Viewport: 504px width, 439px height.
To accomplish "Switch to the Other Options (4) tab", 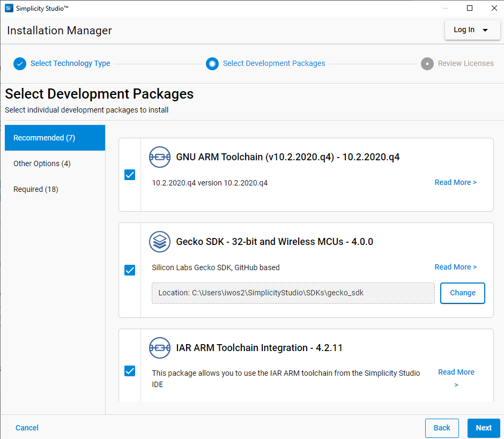I will pos(42,163).
